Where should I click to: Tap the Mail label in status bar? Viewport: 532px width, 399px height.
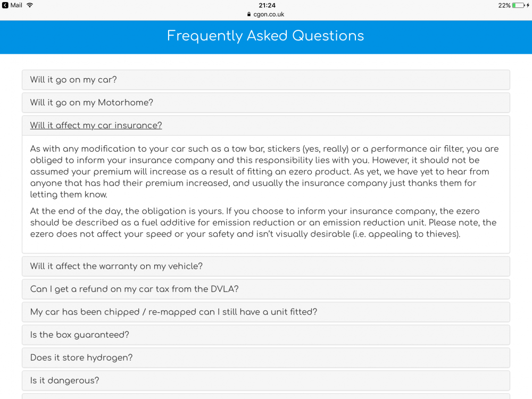(x=16, y=5)
